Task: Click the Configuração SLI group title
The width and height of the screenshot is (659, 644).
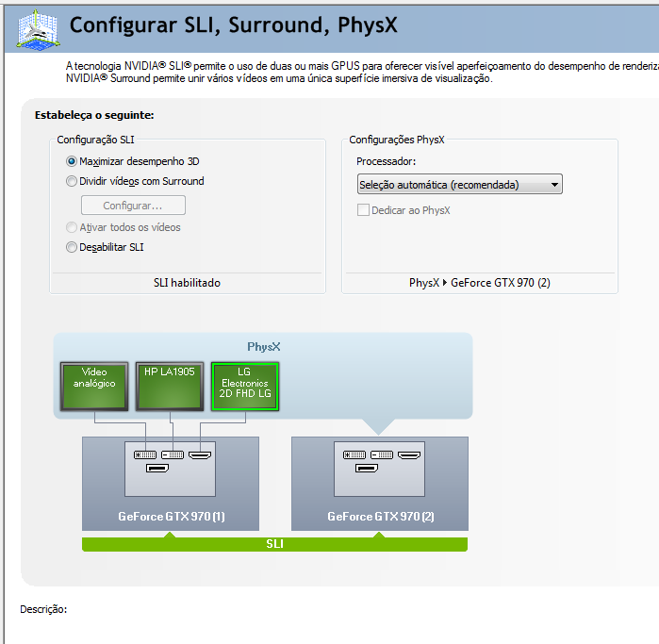Action: 95,140
